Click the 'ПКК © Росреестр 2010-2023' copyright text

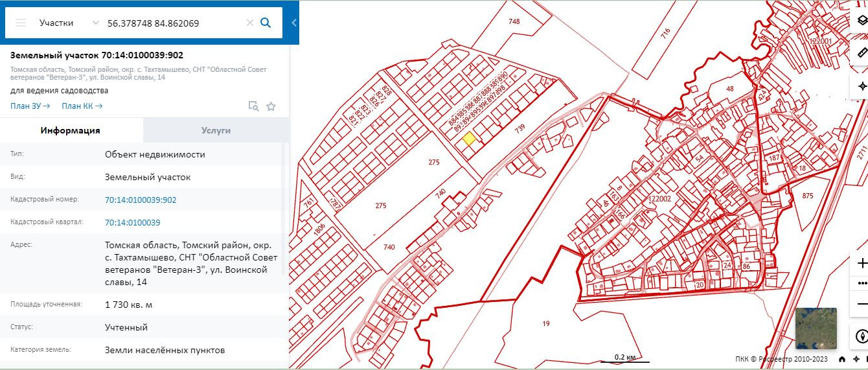tap(781, 360)
